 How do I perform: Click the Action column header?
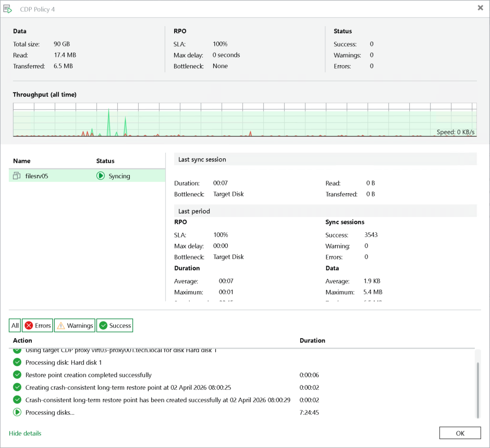tap(22, 341)
